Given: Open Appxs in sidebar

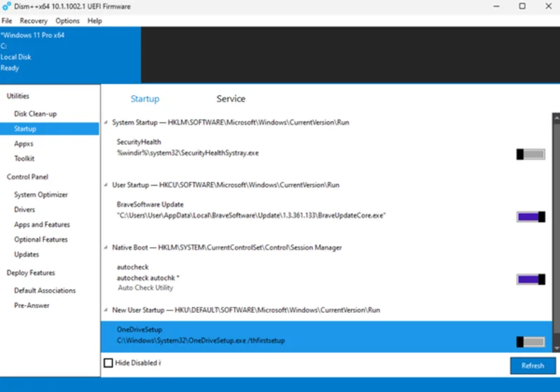Looking at the screenshot, I should [24, 143].
